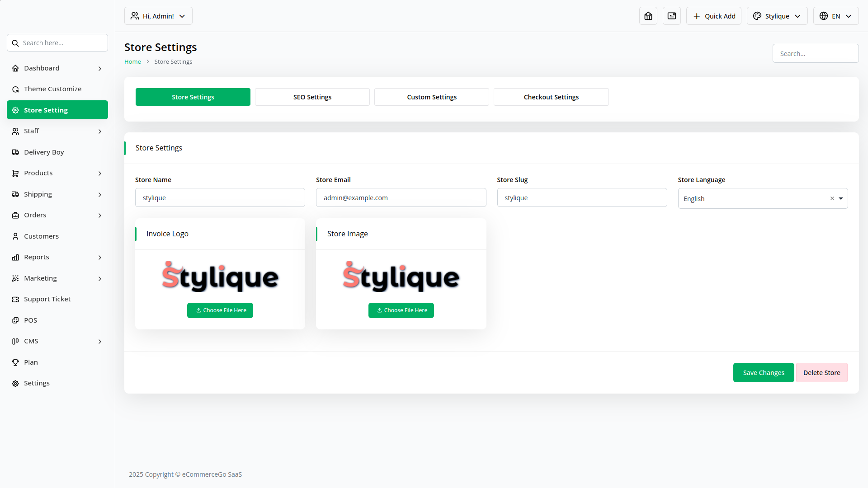This screenshot has height=488, width=868.
Task: Open the EN language dropdown
Action: point(835,16)
